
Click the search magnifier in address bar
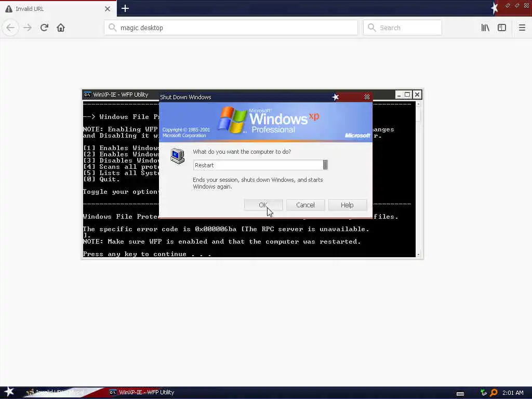(112, 28)
